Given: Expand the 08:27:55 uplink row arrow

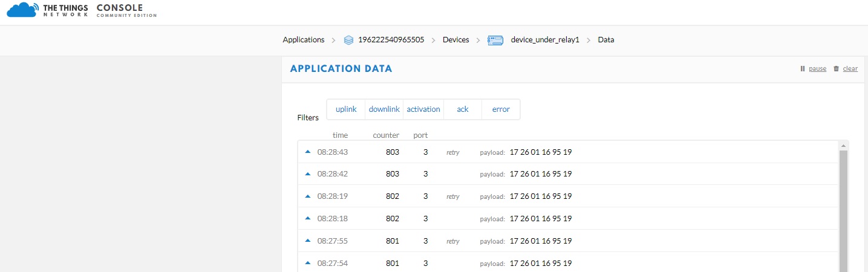Looking at the screenshot, I should coord(307,241).
